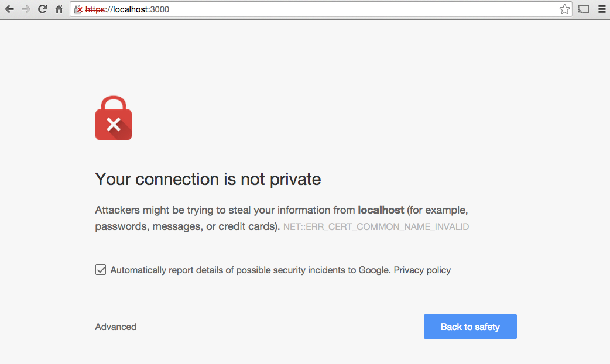610x364 pixels.
Task: Click the forward navigation arrow
Action: coord(26,9)
